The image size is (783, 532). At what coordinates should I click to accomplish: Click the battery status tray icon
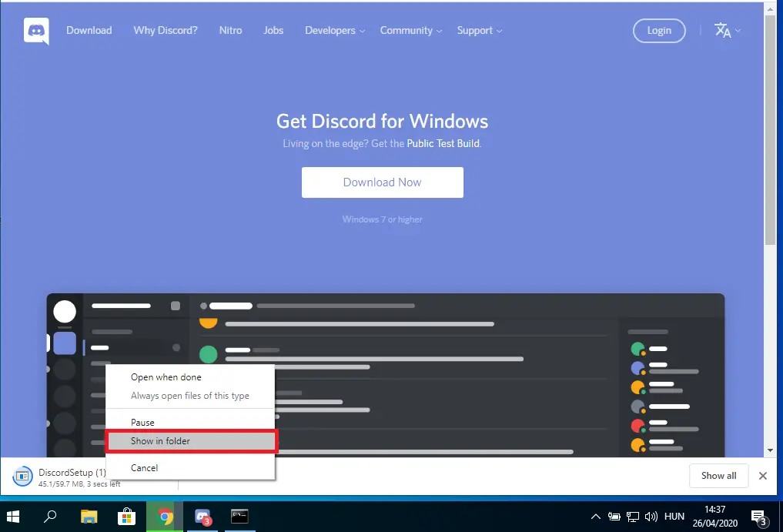[614, 517]
